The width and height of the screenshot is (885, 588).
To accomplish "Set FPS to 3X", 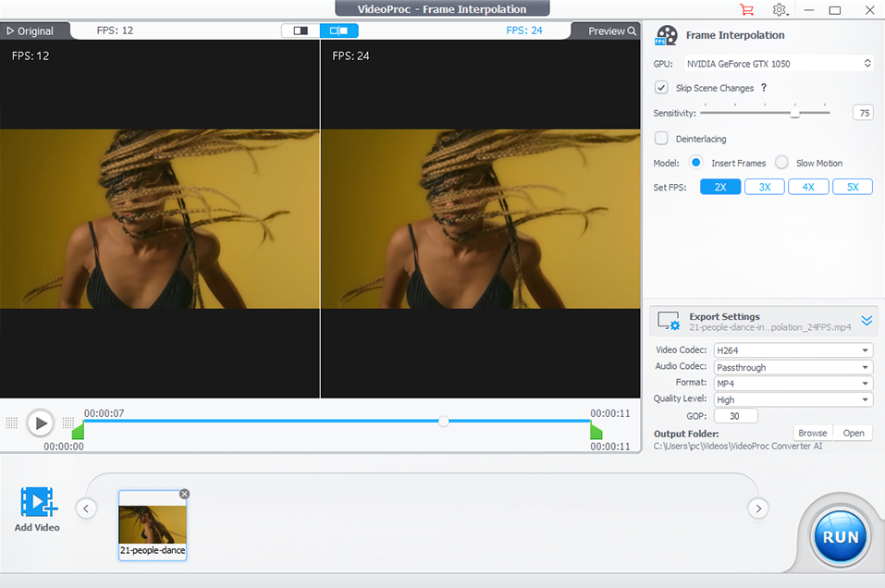I will 765,187.
